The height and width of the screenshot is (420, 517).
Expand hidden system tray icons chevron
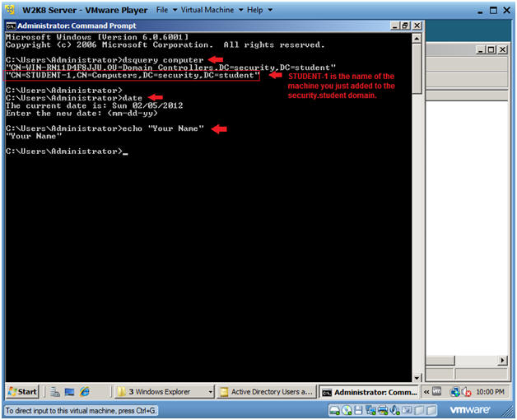[426, 392]
